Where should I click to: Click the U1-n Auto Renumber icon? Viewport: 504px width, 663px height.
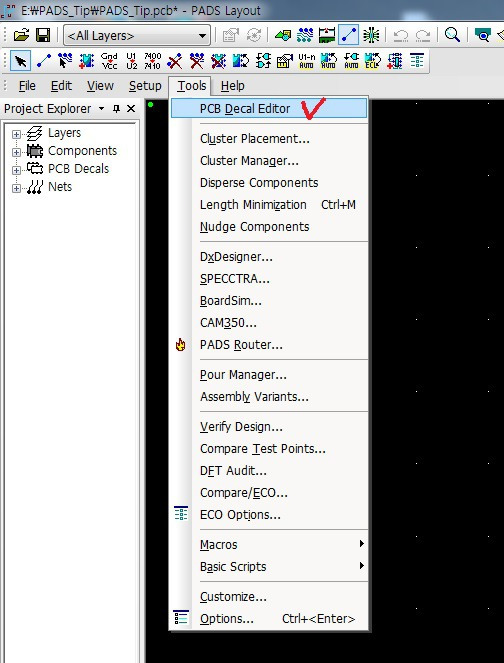(x=307, y=61)
